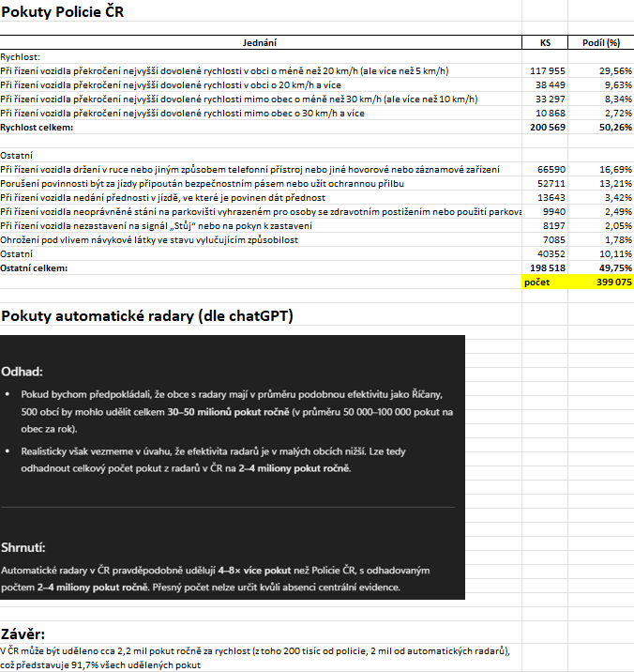Select the cell showing 8,34%
This screenshot has width=634, height=672.
(x=601, y=99)
